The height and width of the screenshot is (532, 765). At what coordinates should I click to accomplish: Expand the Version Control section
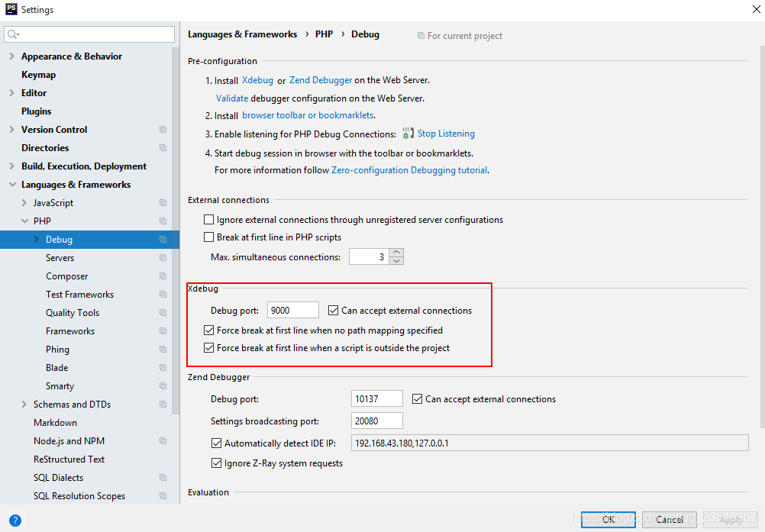point(11,129)
